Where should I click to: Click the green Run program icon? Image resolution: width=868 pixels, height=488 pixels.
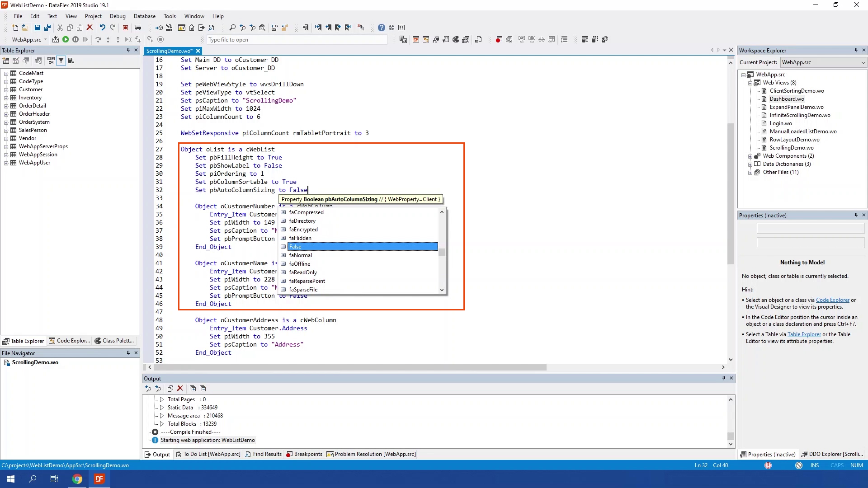tap(66, 40)
